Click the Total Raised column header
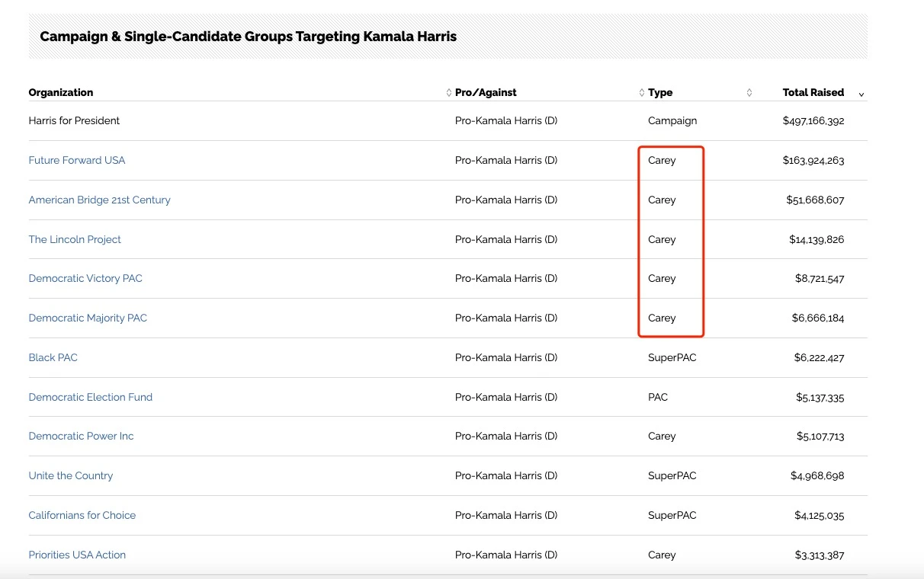 pos(813,93)
